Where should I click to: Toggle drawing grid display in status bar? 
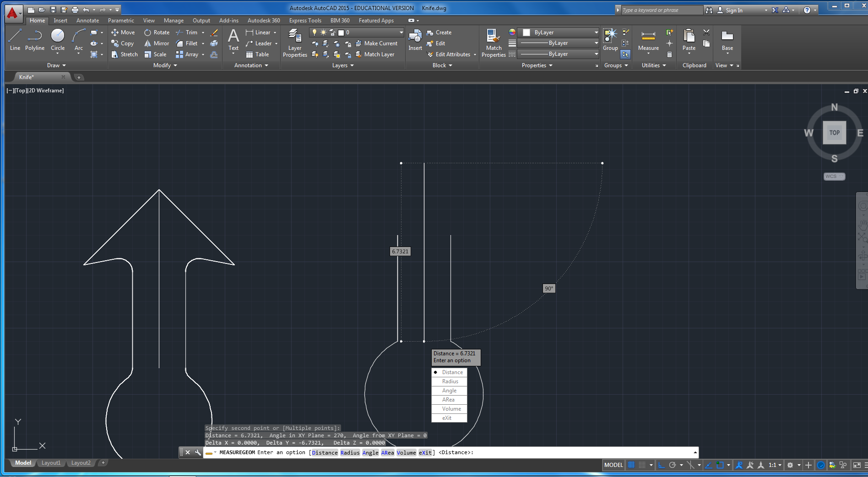[631, 465]
